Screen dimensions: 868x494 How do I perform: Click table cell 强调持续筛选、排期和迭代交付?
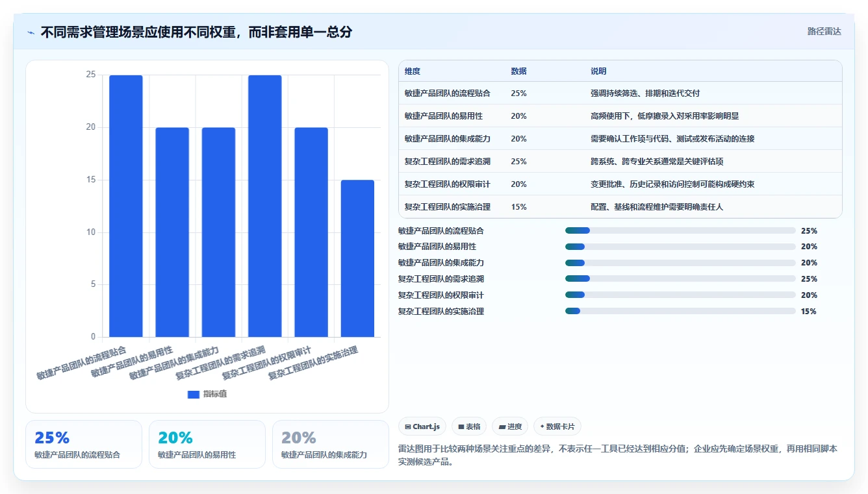(645, 93)
